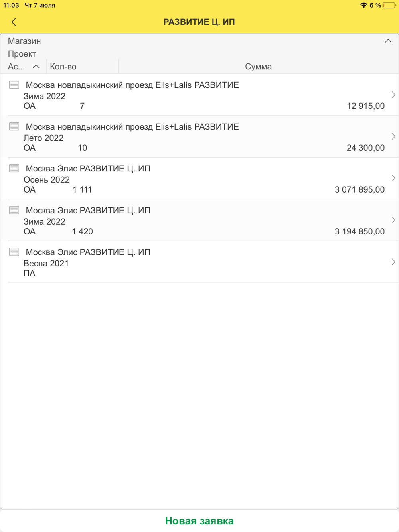Open details chevron for 3 071 895,00 row
This screenshot has width=399, height=532.
(393, 179)
